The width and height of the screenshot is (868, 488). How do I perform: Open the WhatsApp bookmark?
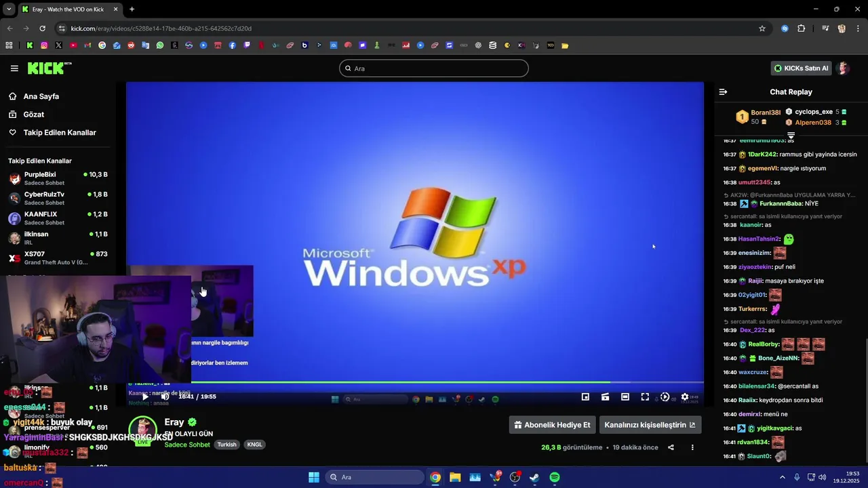[x=160, y=45]
